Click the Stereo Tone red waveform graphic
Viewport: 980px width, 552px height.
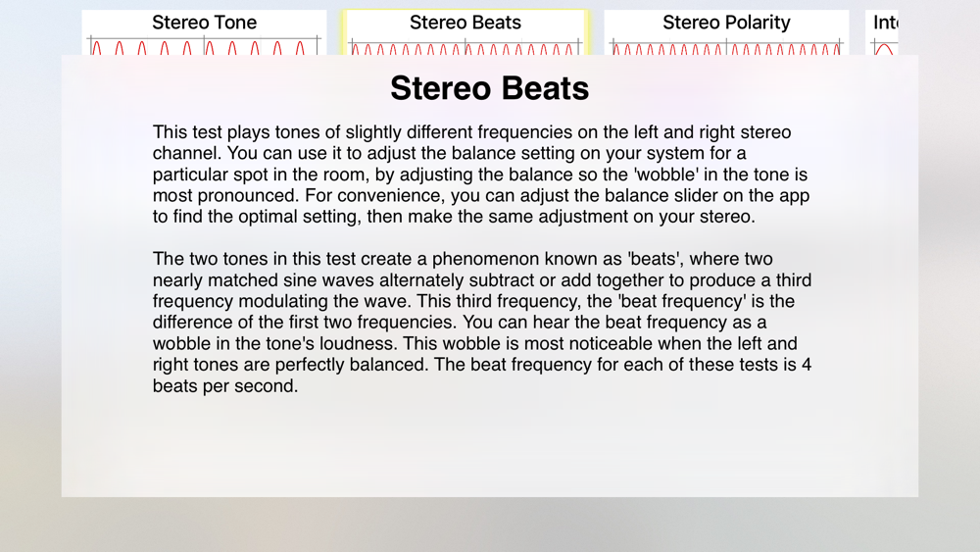pos(205,47)
